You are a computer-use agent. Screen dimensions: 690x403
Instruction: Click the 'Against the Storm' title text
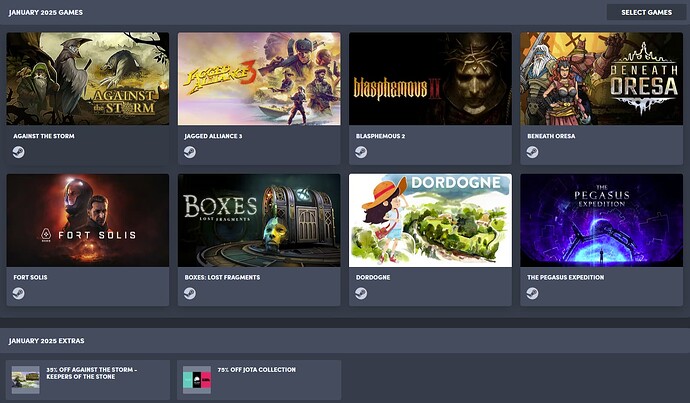[44, 136]
